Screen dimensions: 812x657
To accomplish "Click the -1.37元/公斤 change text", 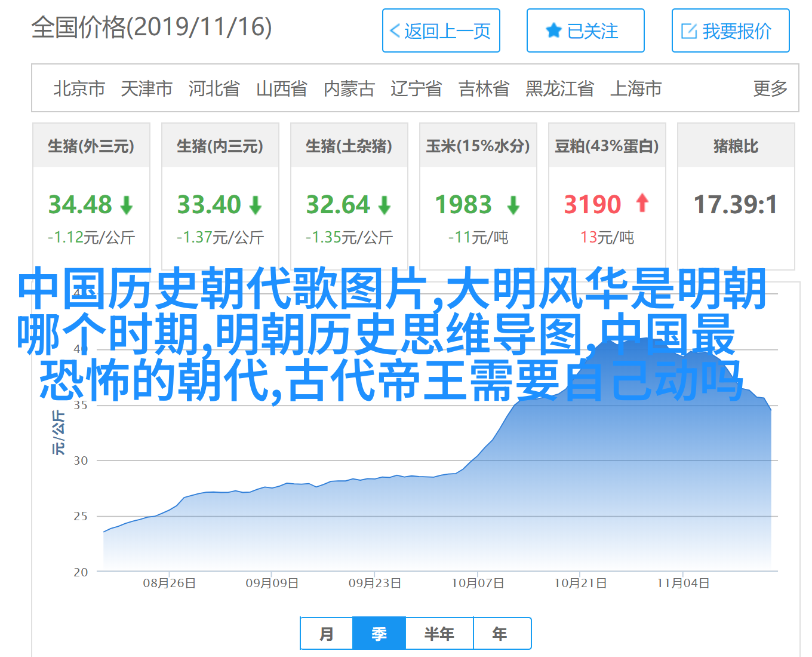I will [220, 237].
